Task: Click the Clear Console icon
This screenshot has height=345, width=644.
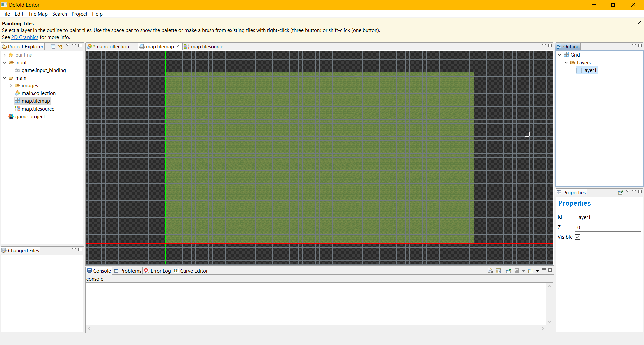Action: tap(490, 271)
